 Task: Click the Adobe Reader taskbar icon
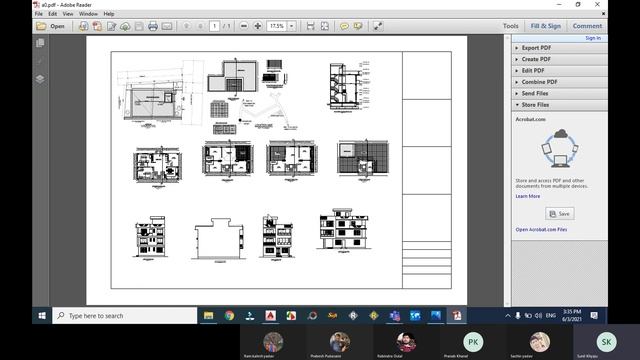click(457, 316)
